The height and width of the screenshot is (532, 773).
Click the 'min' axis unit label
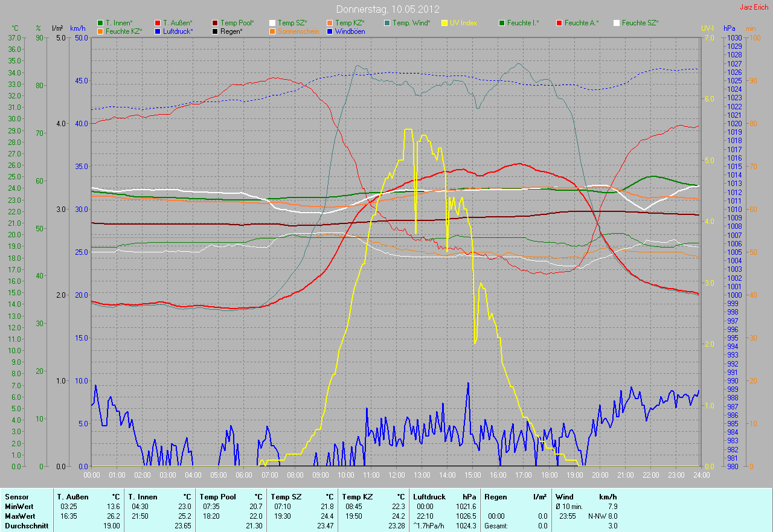751,28
